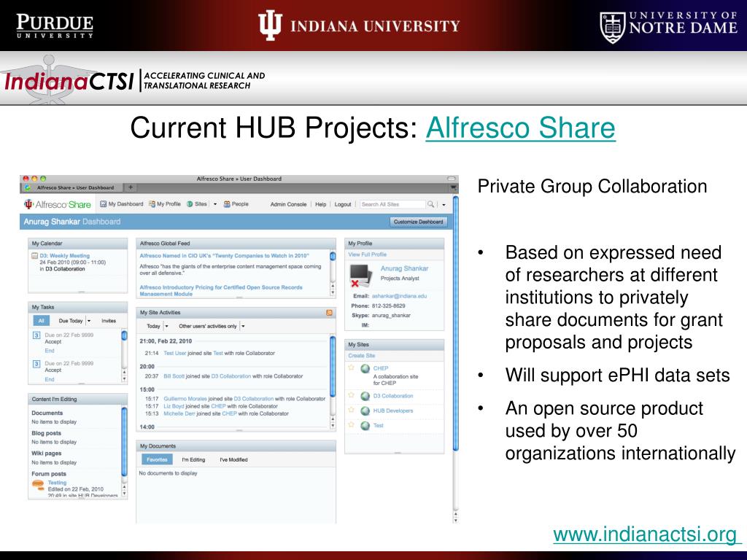The image size is (747, 560).
Task: Open the Other users' activities only dropdown
Action: [211, 326]
